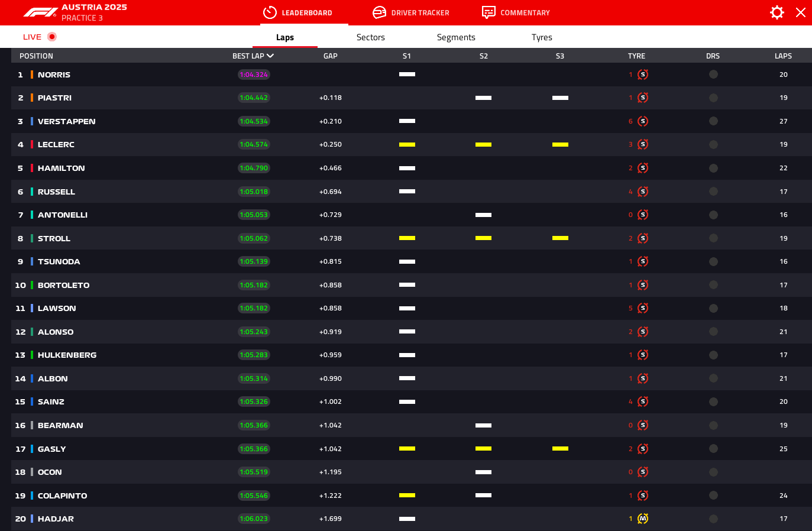Click the TYRE column header
The image size is (812, 531).
pos(636,56)
